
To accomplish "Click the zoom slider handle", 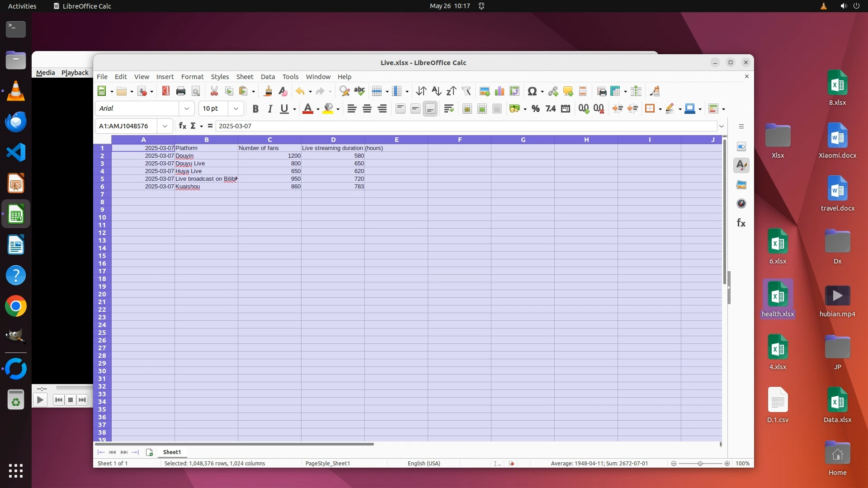I will [700, 463].
